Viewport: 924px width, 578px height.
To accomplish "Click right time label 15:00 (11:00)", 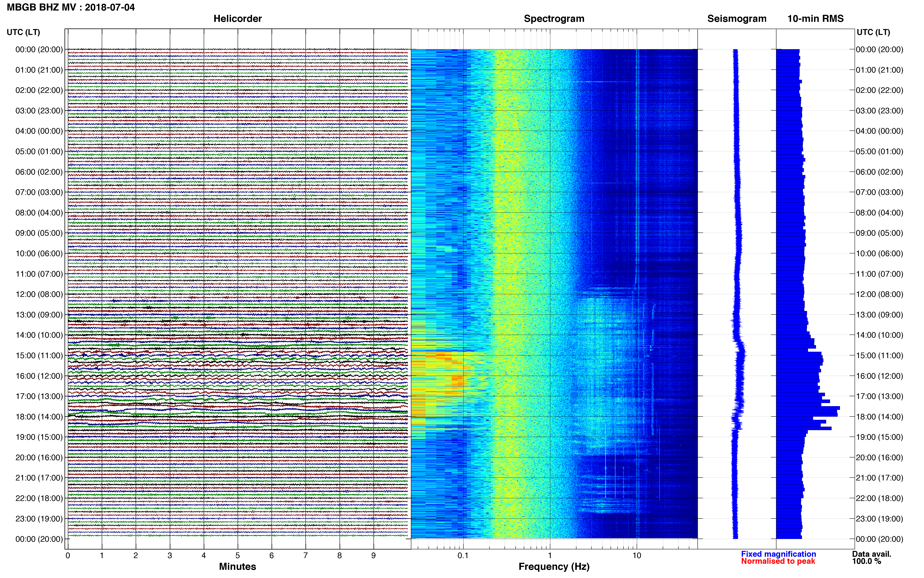I will coord(880,355).
